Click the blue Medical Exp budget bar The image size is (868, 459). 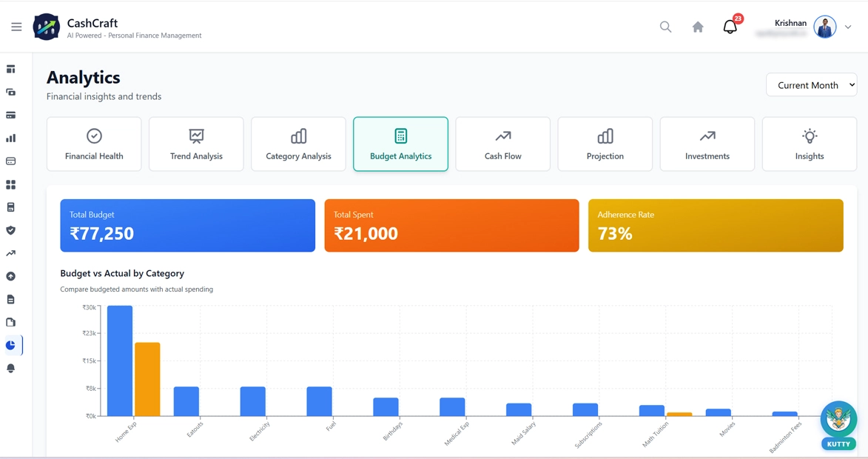pyautogui.click(x=452, y=407)
